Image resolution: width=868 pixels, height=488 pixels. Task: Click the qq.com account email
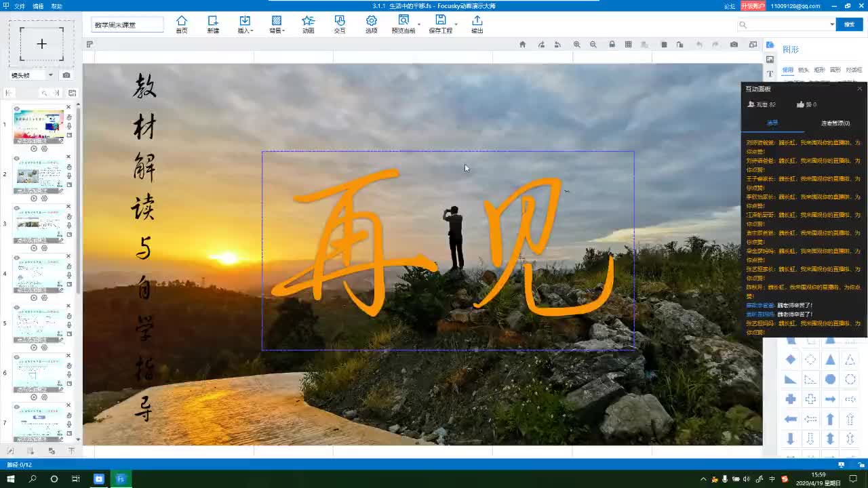(795, 6)
